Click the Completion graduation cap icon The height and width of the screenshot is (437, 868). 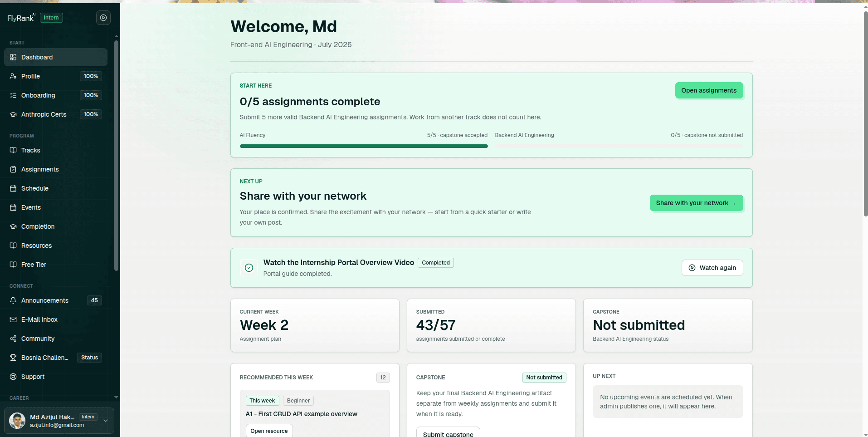tap(13, 226)
